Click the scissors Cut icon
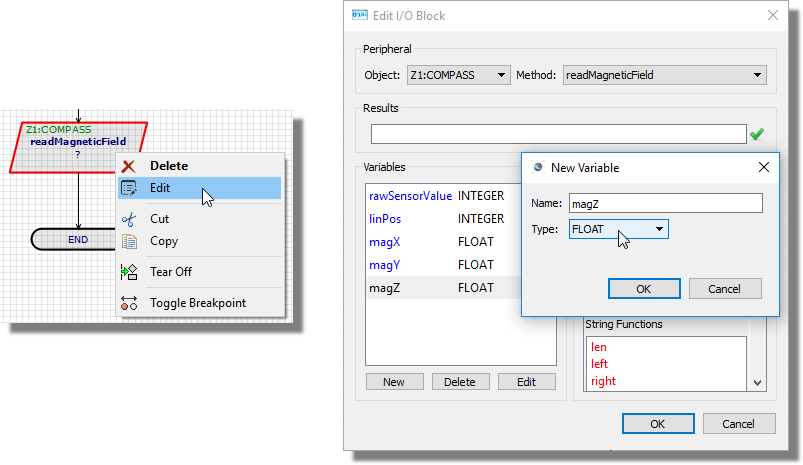Image resolution: width=803 pixels, height=465 pixels. tap(128, 219)
